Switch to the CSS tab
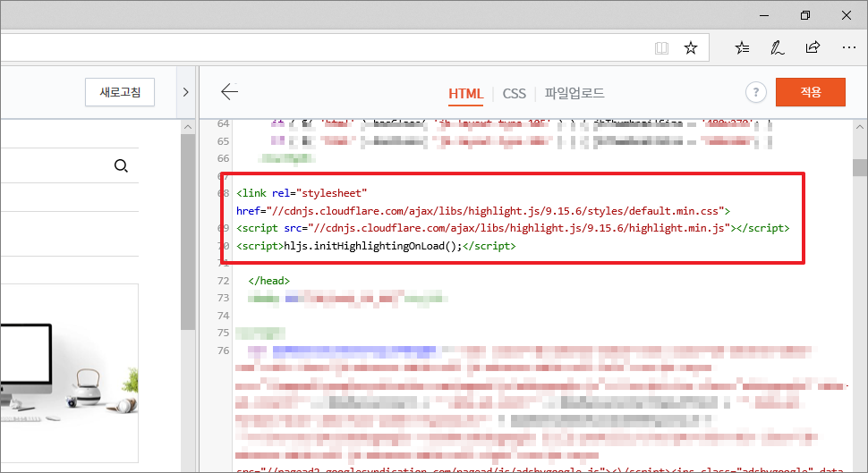Screen dimensions: 868x473 click(x=514, y=94)
